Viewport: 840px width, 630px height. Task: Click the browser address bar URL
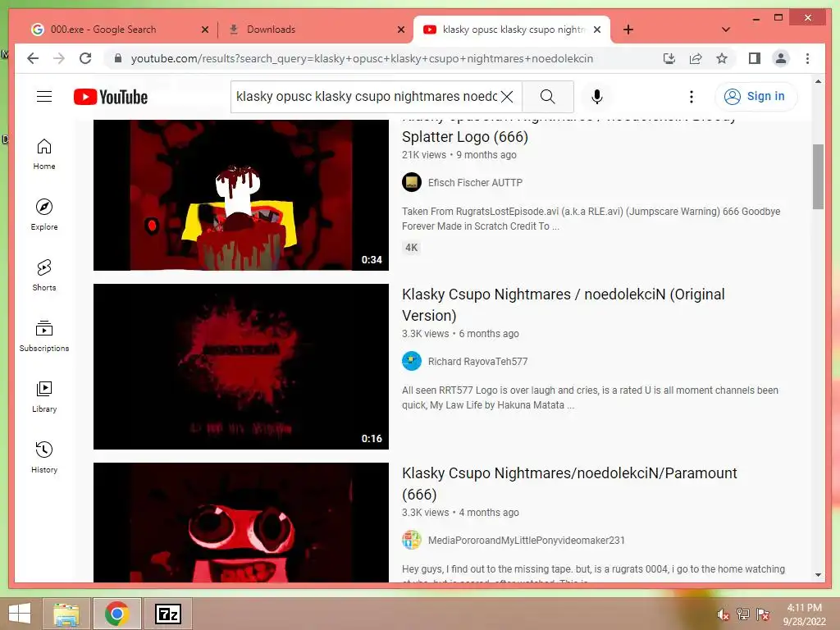click(x=362, y=58)
